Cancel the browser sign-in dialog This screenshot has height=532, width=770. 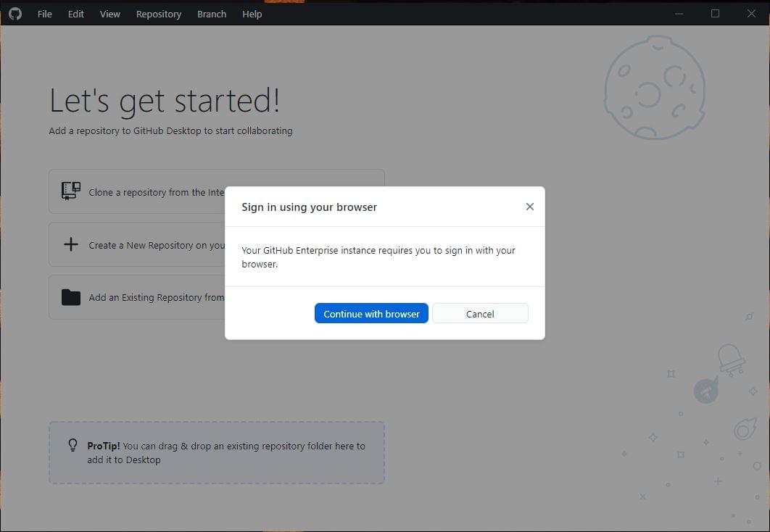coord(480,314)
